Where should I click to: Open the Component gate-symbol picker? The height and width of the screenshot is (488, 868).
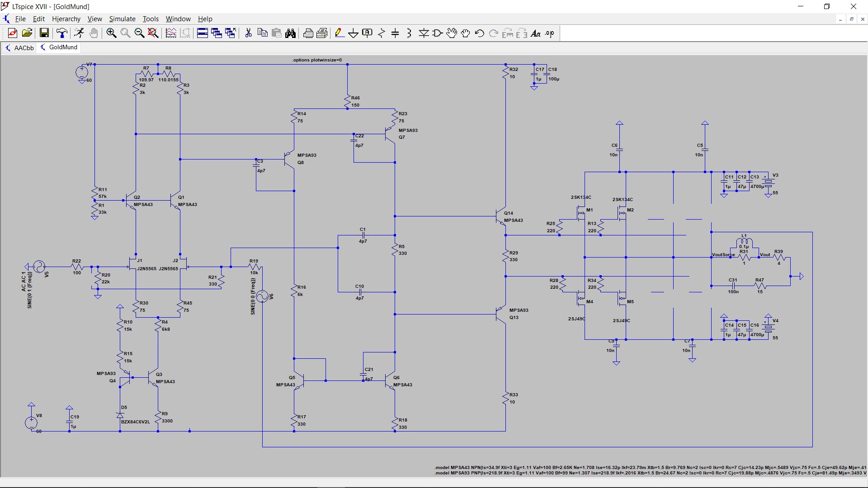[438, 33]
